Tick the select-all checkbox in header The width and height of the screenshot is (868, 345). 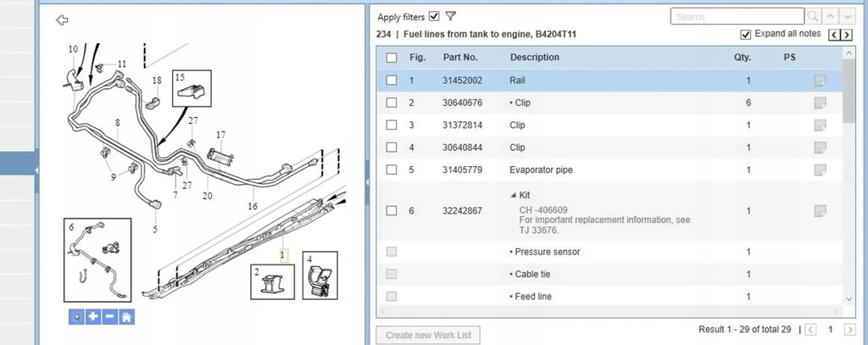pyautogui.click(x=392, y=58)
